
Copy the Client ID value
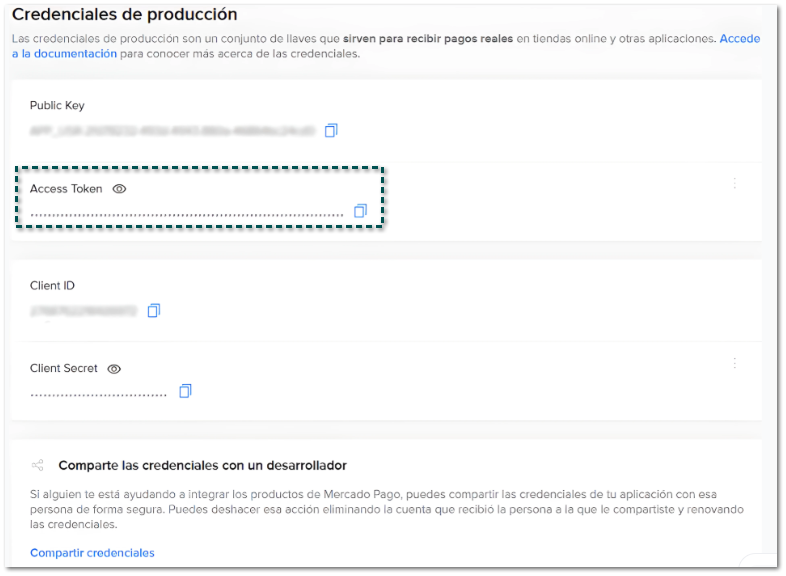click(153, 311)
